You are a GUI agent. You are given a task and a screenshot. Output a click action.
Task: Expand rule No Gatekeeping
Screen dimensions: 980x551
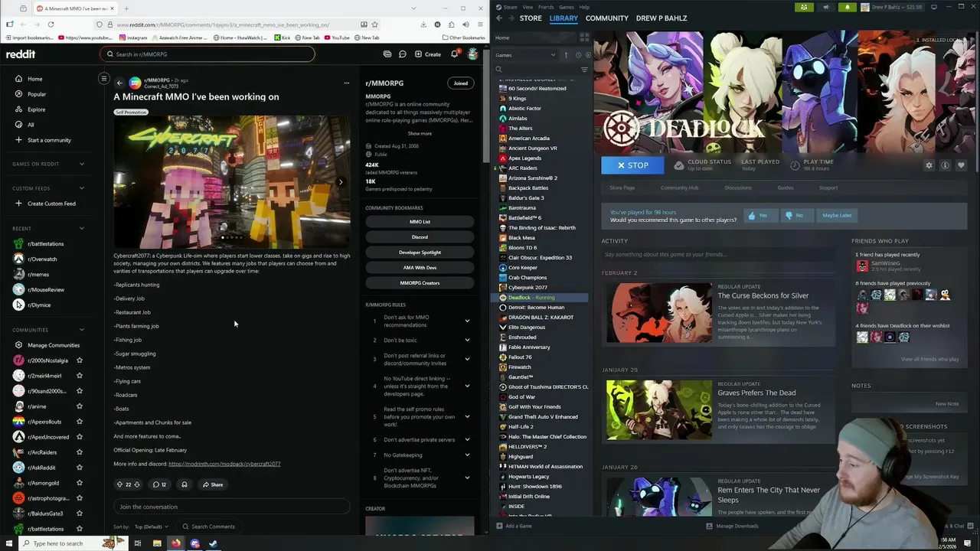point(467,455)
